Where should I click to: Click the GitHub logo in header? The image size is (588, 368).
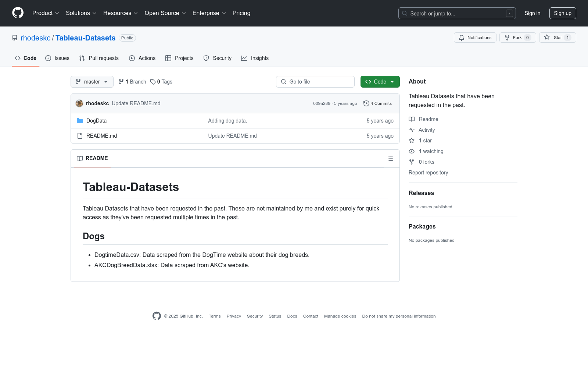point(18,13)
